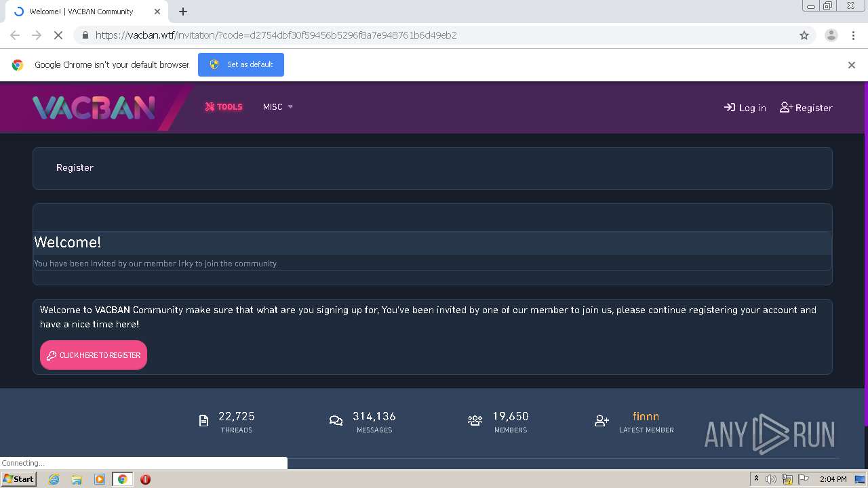Click the Chrome logo in notification bar

click(x=18, y=65)
